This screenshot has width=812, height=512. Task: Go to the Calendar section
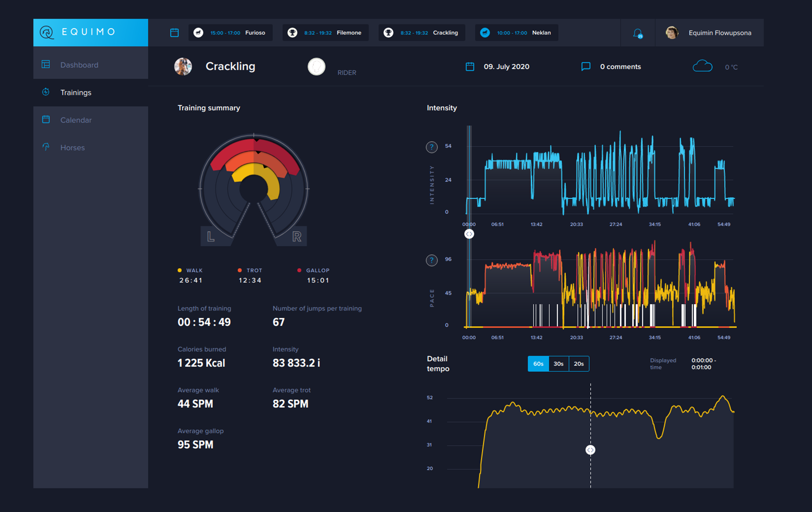[76, 120]
